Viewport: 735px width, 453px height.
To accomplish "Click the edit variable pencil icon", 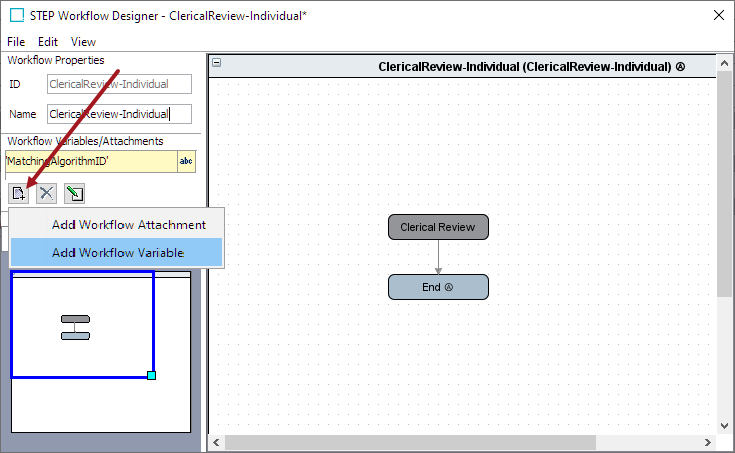I will tap(74, 193).
